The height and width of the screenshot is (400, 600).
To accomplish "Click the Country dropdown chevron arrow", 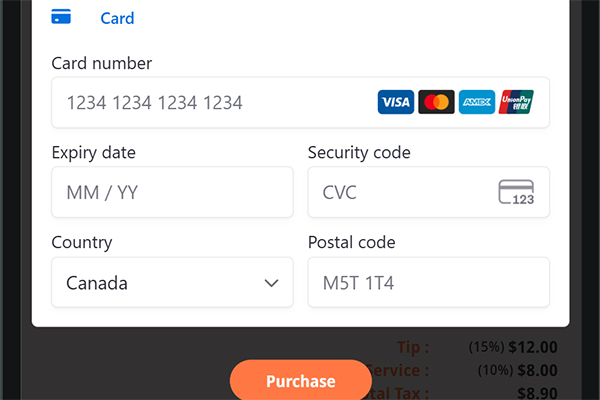I will coord(271,283).
